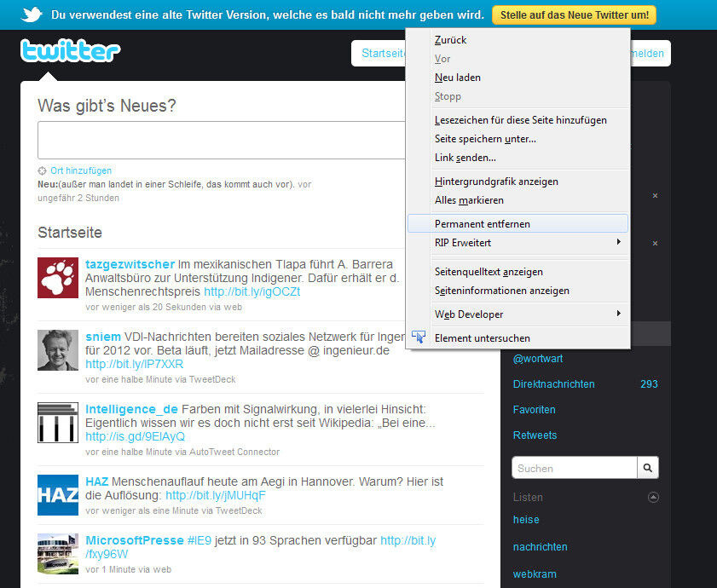Open MicrosoftPresse avatar image
This screenshot has height=588, width=717.
click(58, 554)
